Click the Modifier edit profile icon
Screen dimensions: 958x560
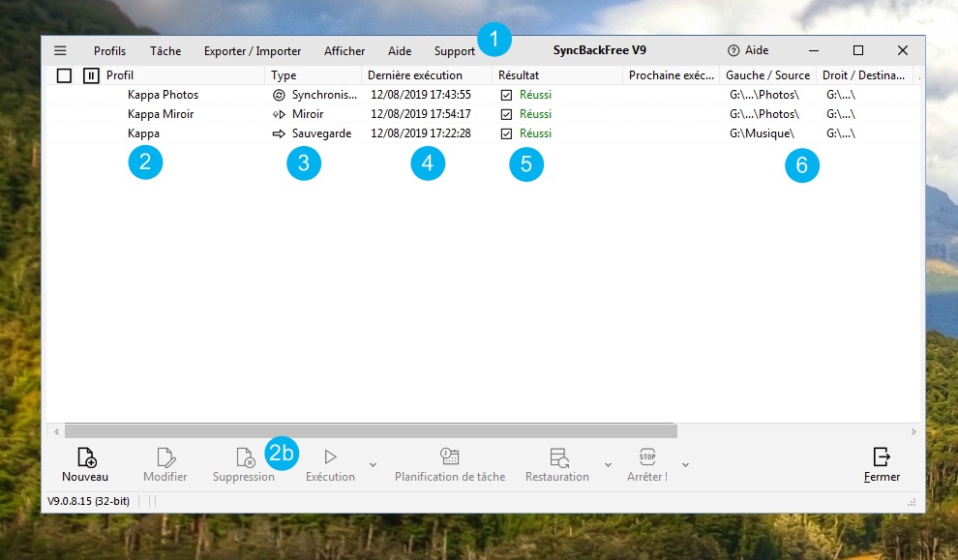(165, 457)
